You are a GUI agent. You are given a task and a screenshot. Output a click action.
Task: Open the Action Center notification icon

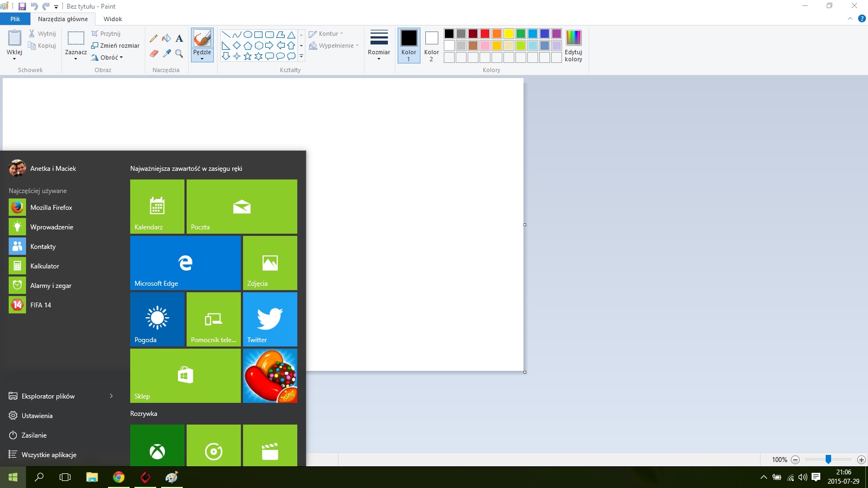(816, 477)
